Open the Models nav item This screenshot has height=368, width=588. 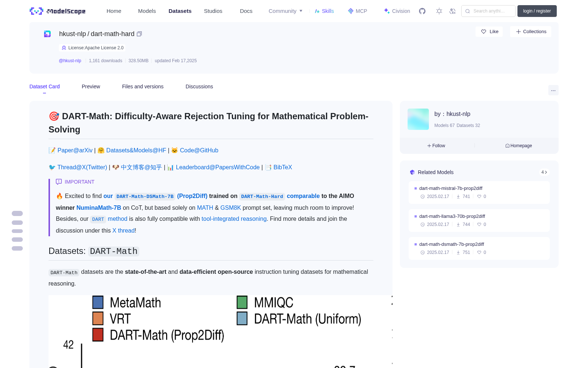tap(147, 11)
